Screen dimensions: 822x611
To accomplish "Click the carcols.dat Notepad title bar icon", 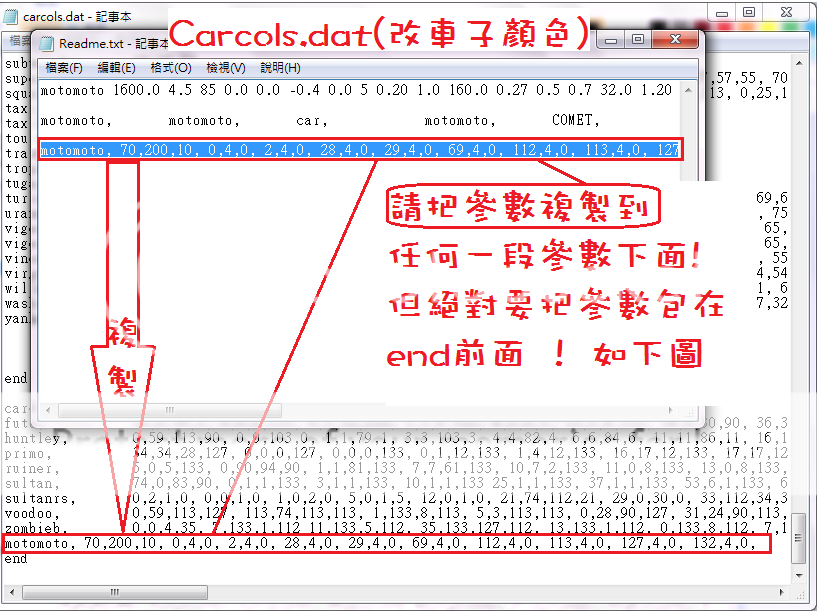I will [x=12, y=17].
